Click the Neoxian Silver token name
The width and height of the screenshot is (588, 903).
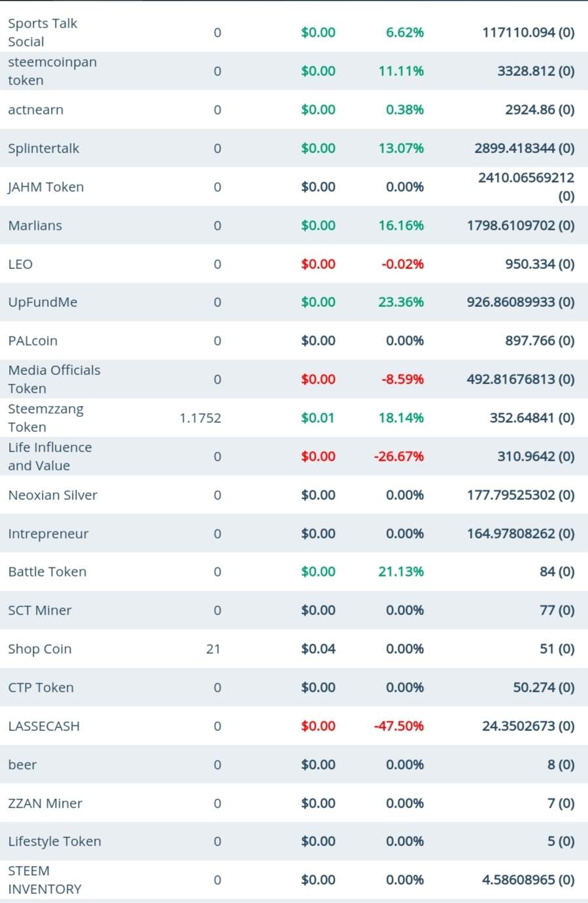53,495
